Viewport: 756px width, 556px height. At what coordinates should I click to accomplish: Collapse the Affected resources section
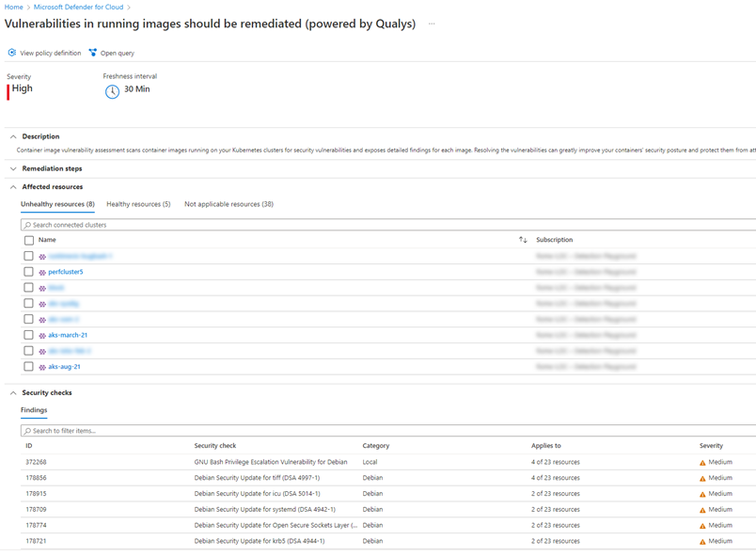(13, 187)
